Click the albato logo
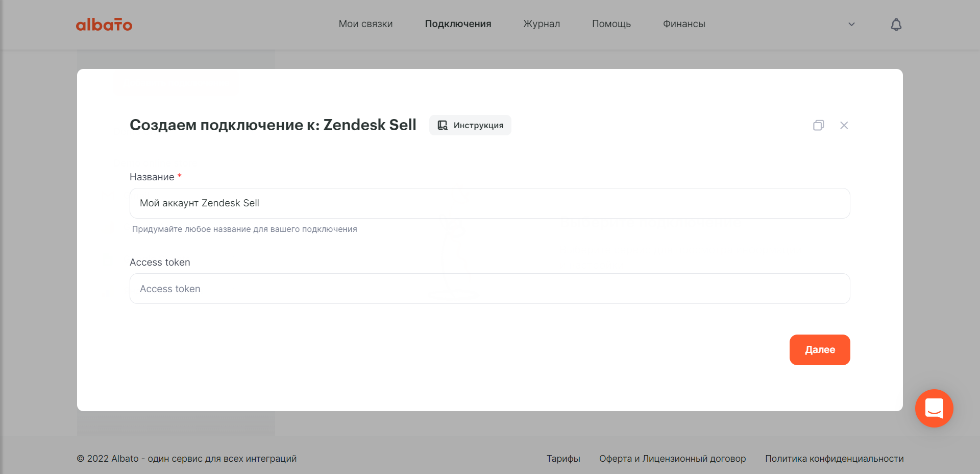980x474 pixels. click(x=104, y=24)
